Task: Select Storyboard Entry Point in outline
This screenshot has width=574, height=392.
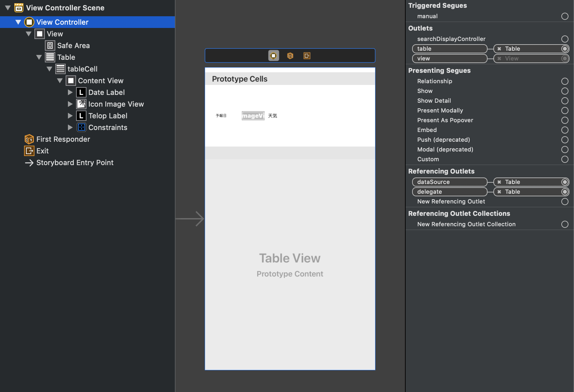Action: 75,163
